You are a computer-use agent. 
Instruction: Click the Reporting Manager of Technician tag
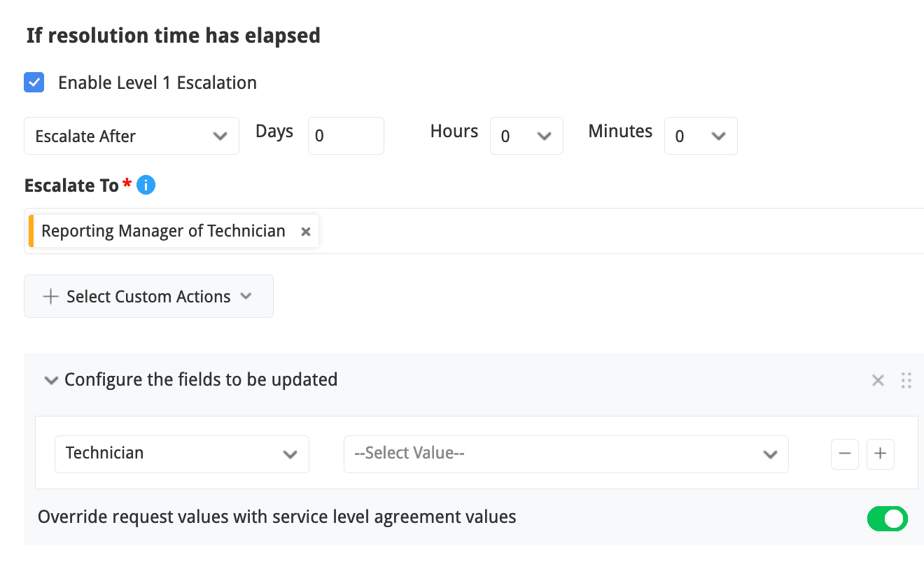click(163, 232)
